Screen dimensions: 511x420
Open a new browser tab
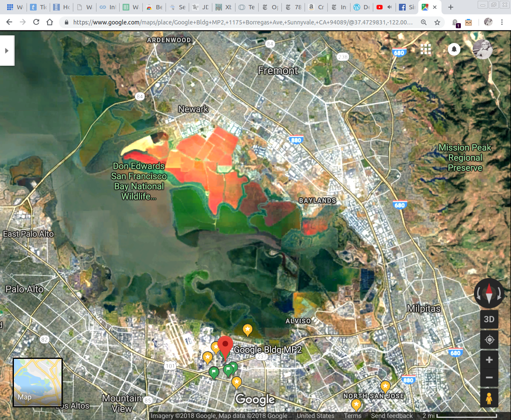click(x=451, y=7)
